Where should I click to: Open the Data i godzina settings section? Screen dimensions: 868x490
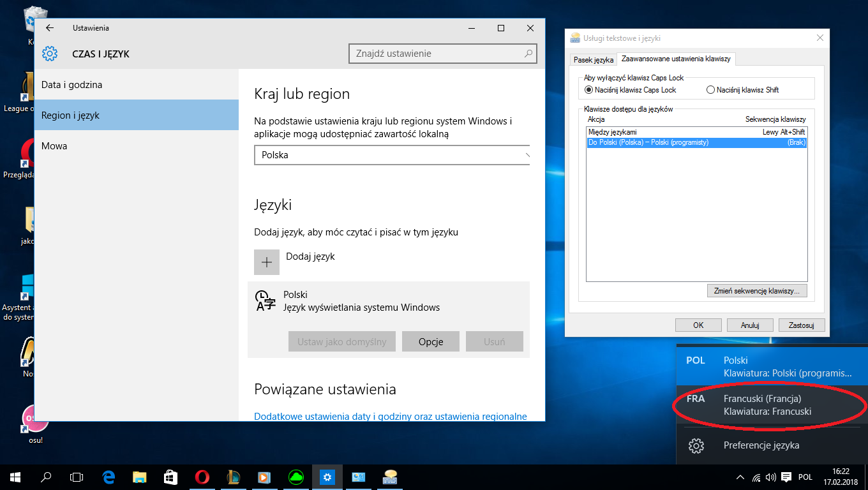(x=71, y=85)
